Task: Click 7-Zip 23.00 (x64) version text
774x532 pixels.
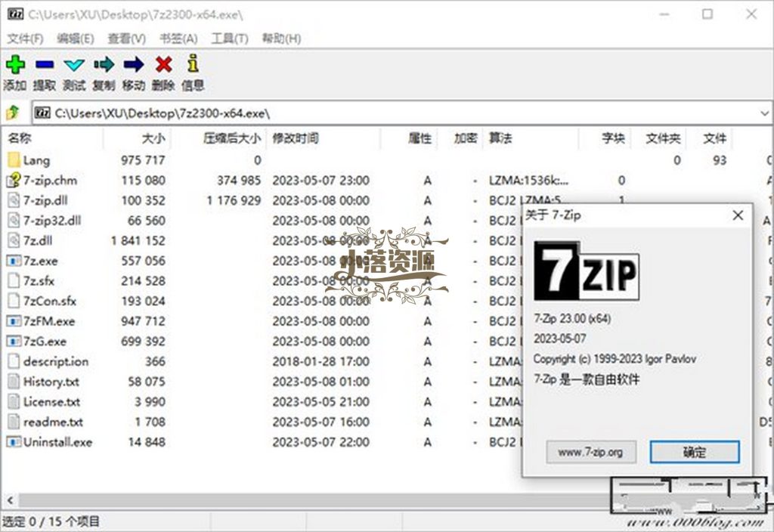Action: [x=572, y=319]
